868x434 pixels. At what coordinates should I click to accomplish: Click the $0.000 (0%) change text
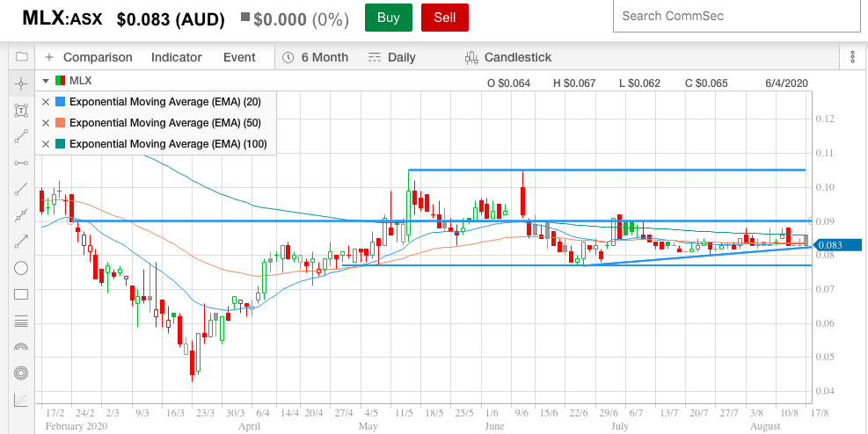(301, 20)
